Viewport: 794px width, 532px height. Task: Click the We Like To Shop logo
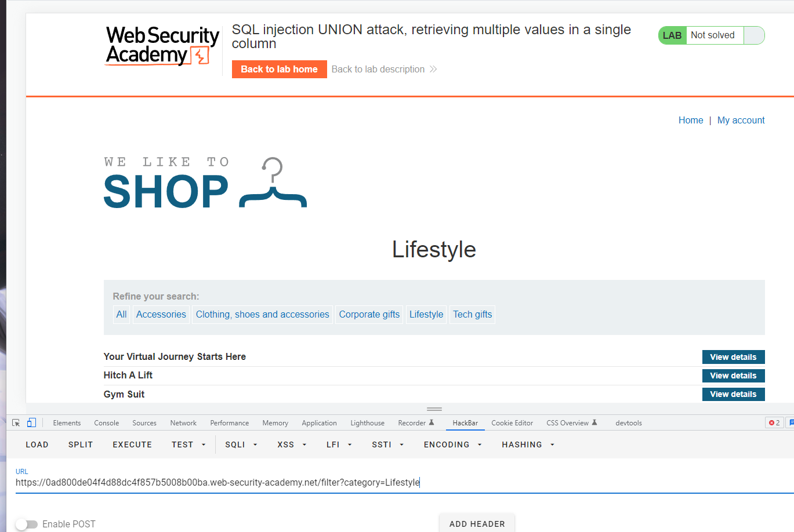point(205,183)
